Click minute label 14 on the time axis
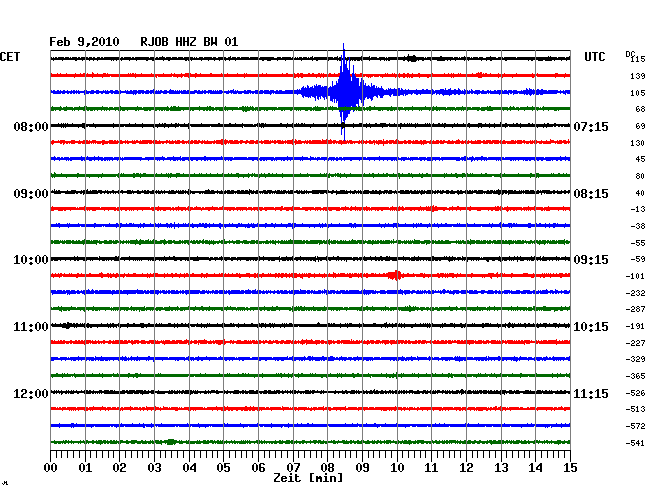This screenshot has height=494, width=650. [536, 467]
